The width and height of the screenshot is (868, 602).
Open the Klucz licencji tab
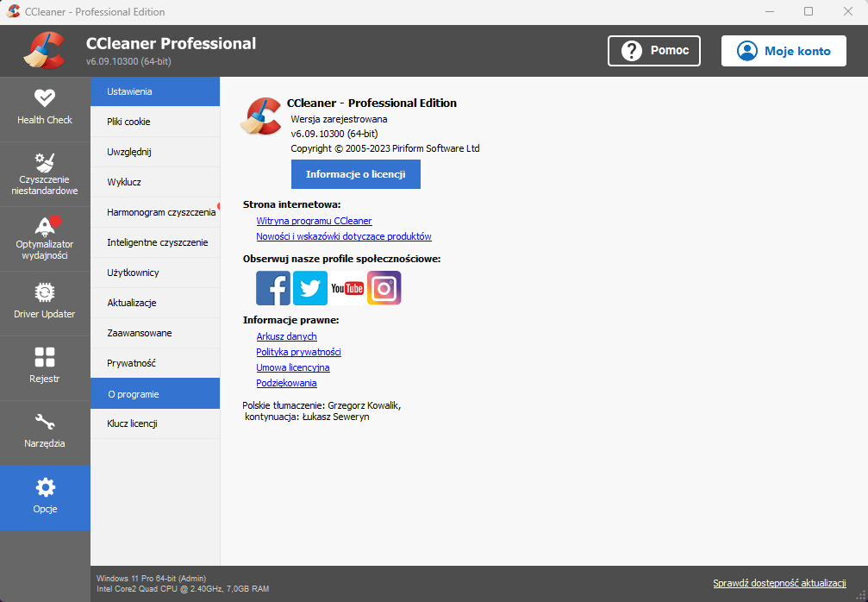155,423
